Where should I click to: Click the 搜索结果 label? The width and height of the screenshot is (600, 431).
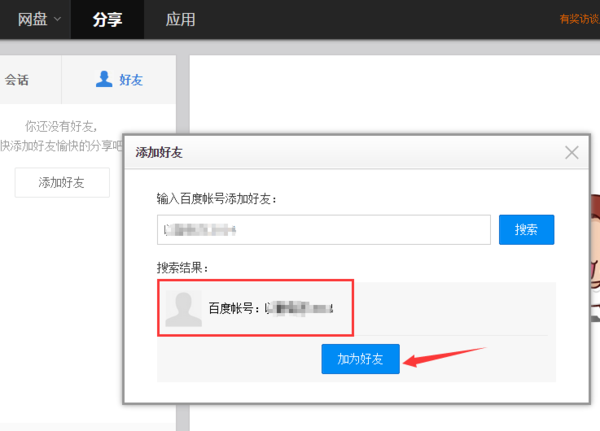[x=182, y=268]
